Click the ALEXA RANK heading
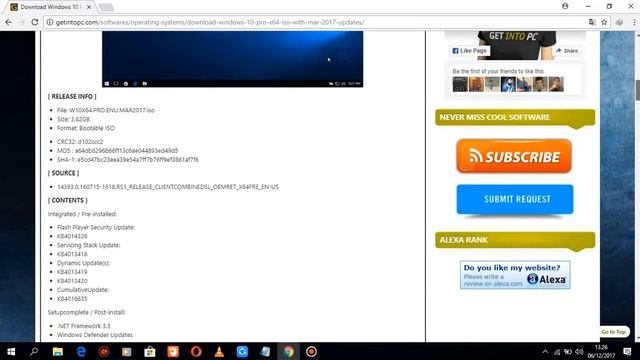The height and width of the screenshot is (360, 640). 464,240
